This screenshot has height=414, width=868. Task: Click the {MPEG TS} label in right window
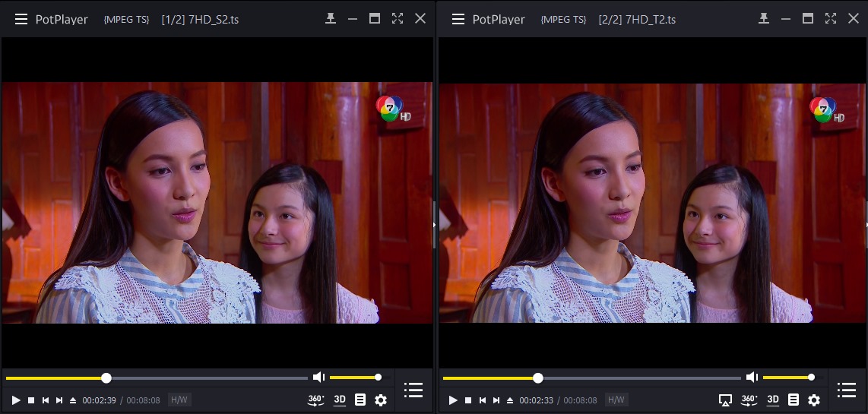563,20
